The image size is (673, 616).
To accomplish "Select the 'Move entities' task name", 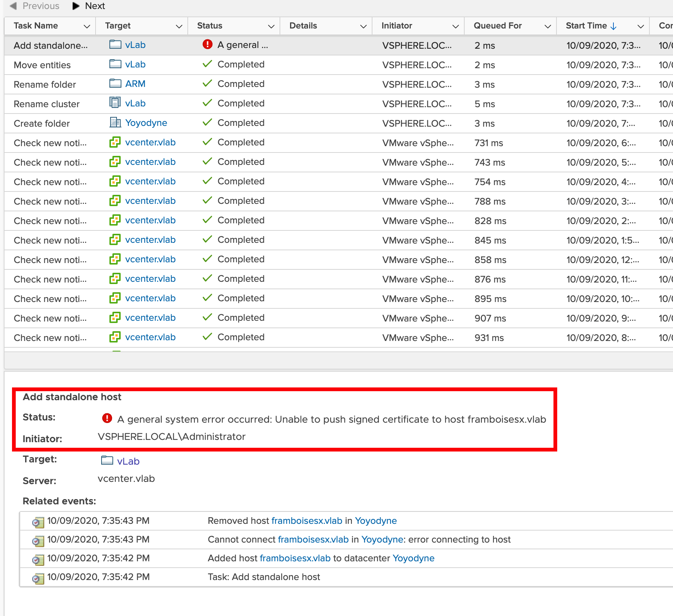I will [x=42, y=65].
